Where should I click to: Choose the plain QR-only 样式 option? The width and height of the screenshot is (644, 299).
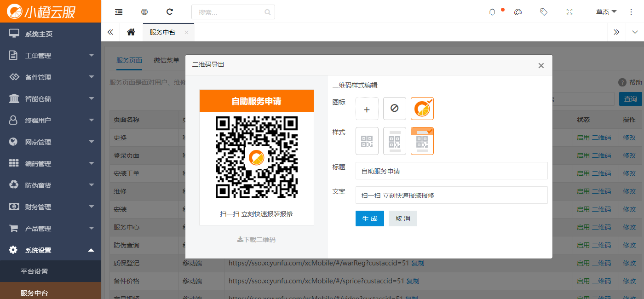click(x=367, y=141)
